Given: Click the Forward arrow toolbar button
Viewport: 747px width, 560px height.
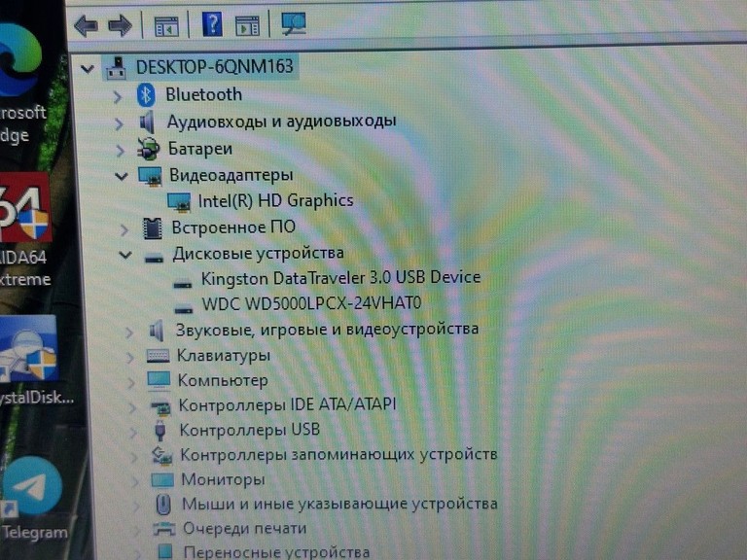Looking at the screenshot, I should tap(120, 25).
